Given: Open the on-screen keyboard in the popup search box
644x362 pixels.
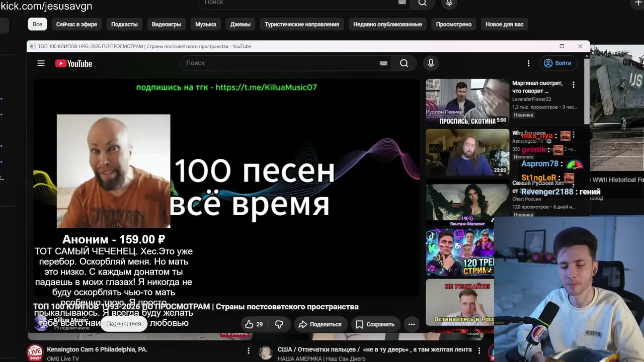Looking at the screenshot, I should (x=383, y=63).
